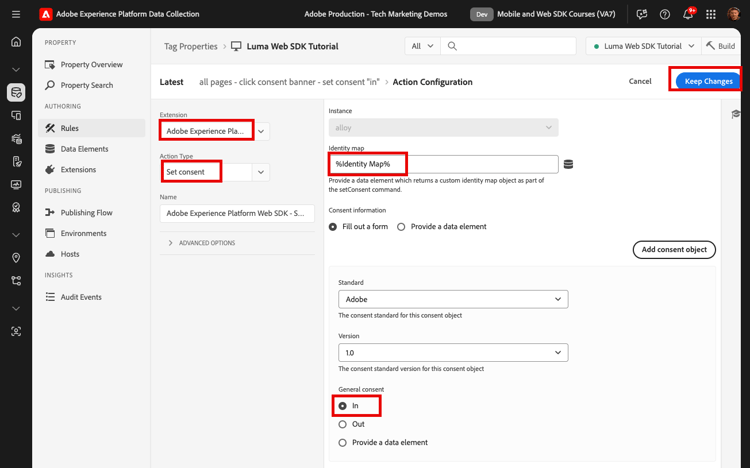Click Cancel button
This screenshot has width=750, height=468.
pyautogui.click(x=640, y=81)
